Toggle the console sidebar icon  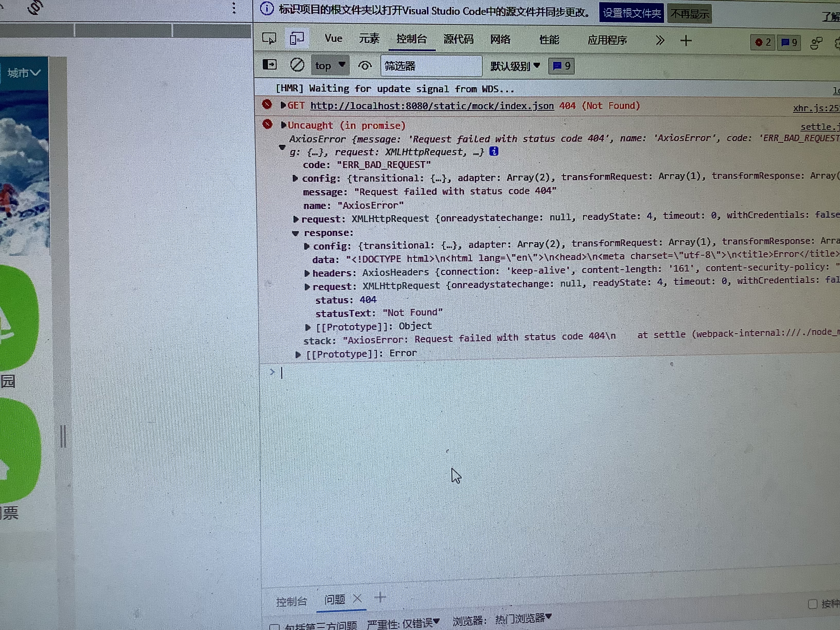point(270,65)
